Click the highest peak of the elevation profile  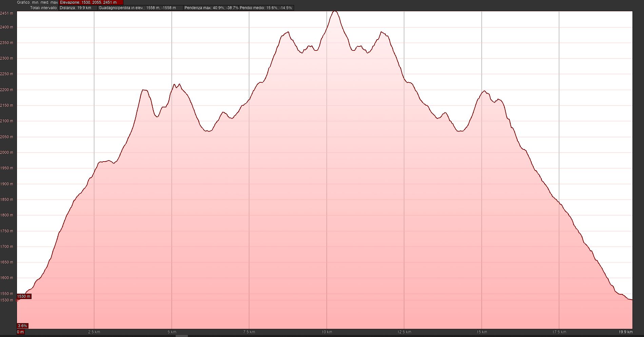pos(335,12)
